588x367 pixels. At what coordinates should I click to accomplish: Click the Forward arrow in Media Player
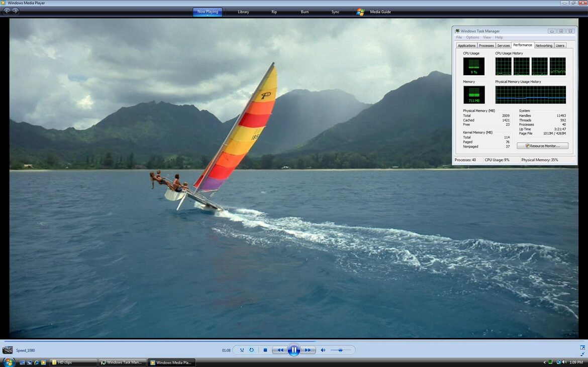(16, 11)
